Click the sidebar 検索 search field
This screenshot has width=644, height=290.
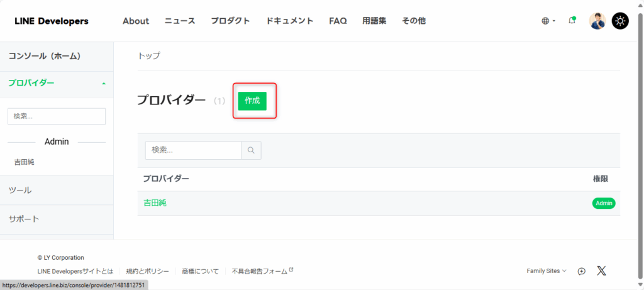click(x=57, y=116)
